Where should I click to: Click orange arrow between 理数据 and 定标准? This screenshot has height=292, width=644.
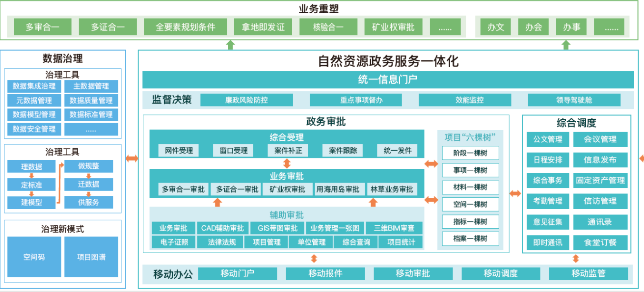coord(31,176)
